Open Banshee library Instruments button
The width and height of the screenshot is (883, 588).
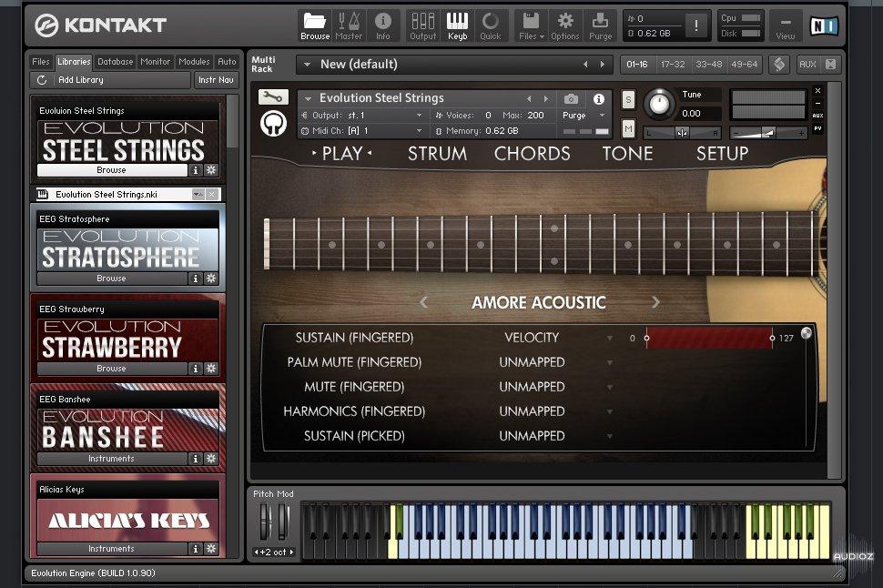coord(111,459)
